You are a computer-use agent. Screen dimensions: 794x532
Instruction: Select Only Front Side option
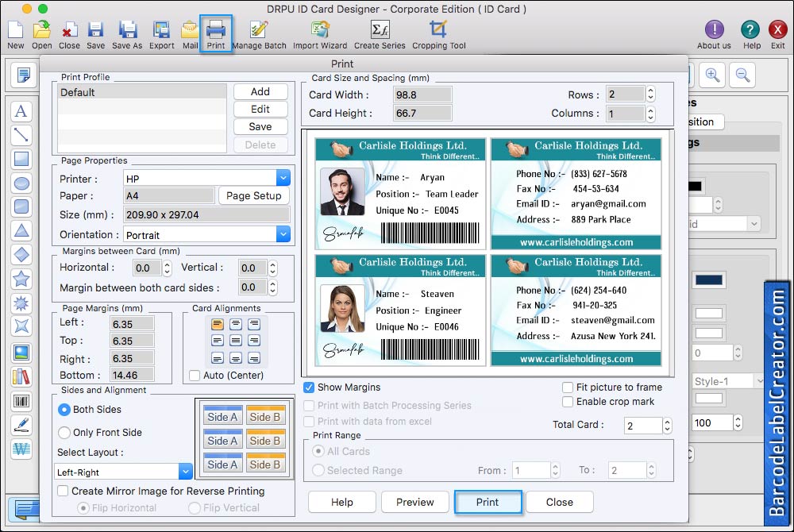click(64, 433)
